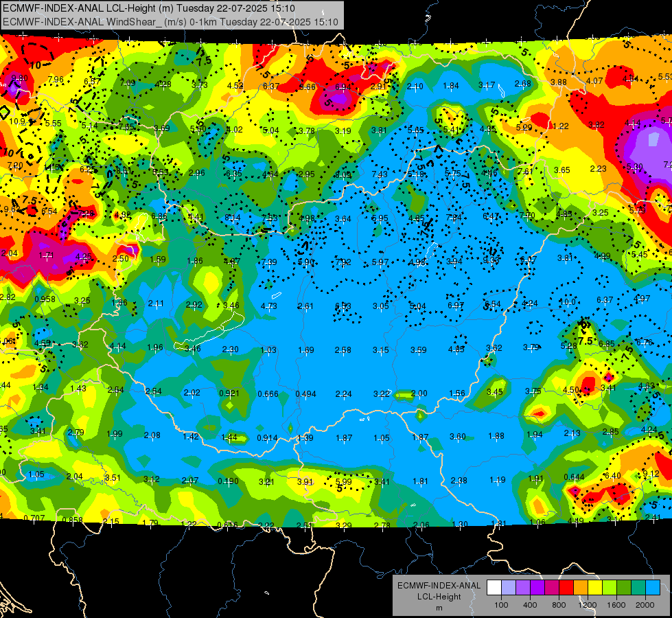The width and height of the screenshot is (672, 618).
Task: Click the red legend swatch
Action: click(566, 588)
